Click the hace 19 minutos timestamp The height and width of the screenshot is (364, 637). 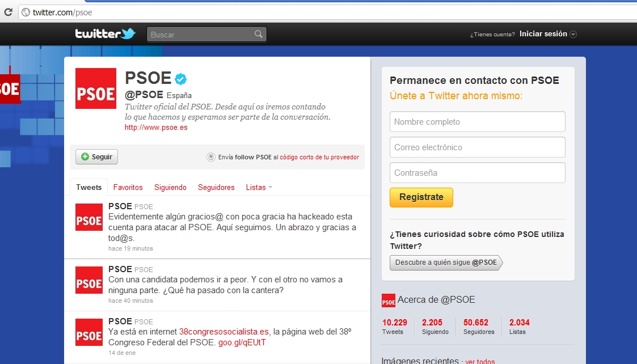tap(130, 248)
